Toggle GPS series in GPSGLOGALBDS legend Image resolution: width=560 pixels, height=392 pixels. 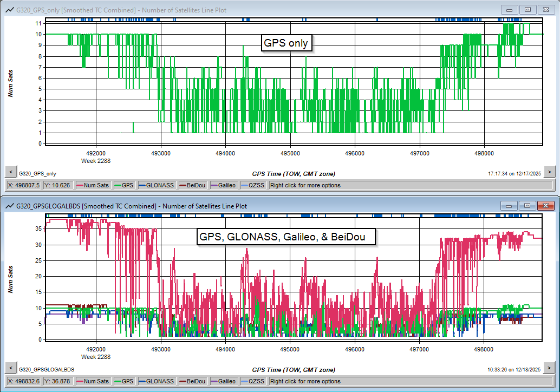[x=124, y=381]
